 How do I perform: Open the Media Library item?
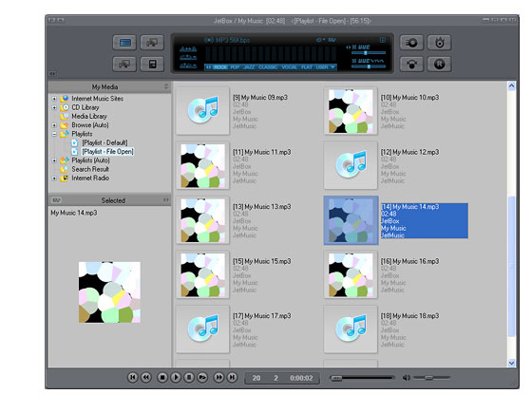89,116
